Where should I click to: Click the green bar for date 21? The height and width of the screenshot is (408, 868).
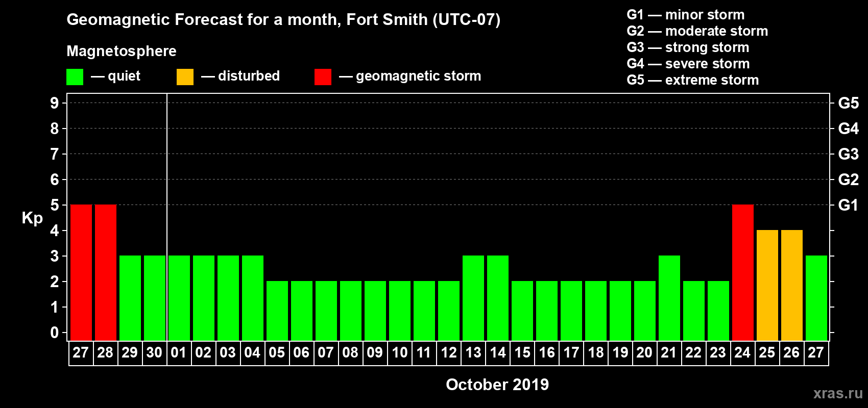[x=669, y=298]
